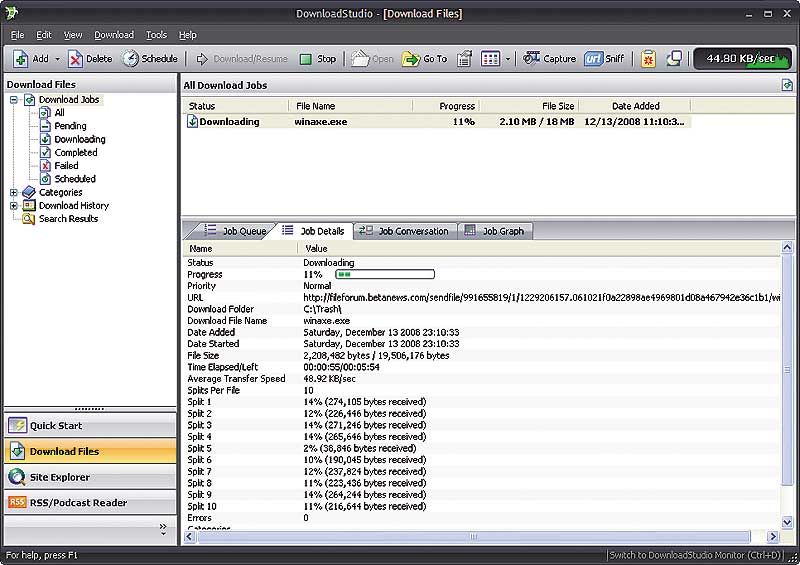This screenshot has width=800, height=565.
Task: Click the clipboard monitor icon after Sniff
Action: coord(648,59)
